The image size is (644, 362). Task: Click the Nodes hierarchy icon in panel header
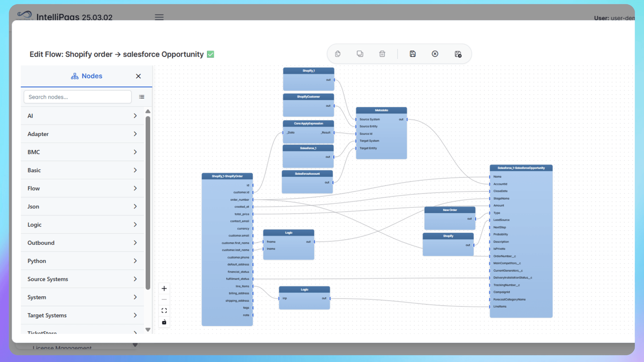coord(75,76)
